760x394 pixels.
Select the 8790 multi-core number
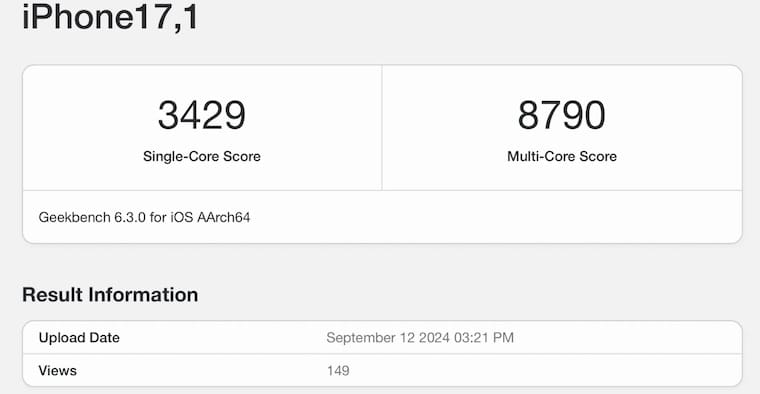point(562,115)
